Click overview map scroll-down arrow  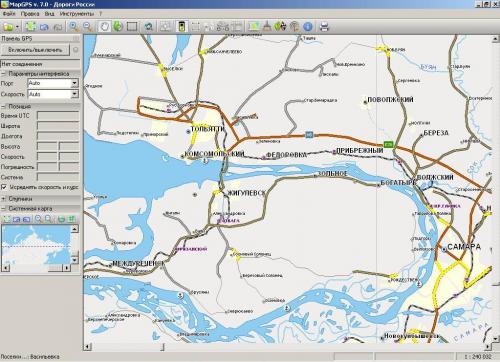click(75, 260)
